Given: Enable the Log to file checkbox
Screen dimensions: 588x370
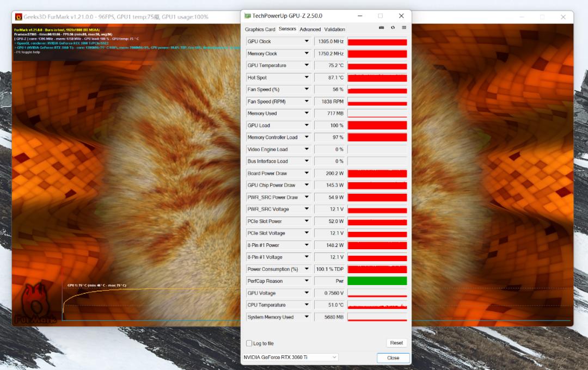Looking at the screenshot, I should [249, 343].
